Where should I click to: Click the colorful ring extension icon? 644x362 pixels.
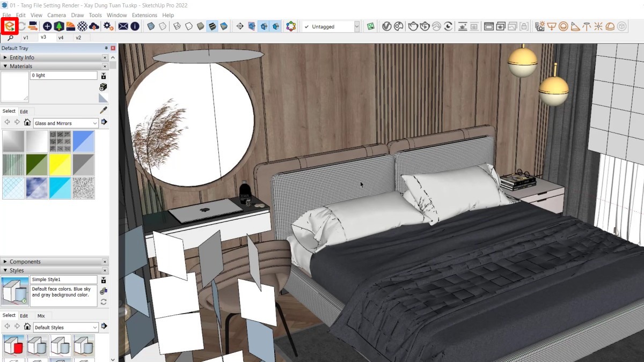pos(291,26)
